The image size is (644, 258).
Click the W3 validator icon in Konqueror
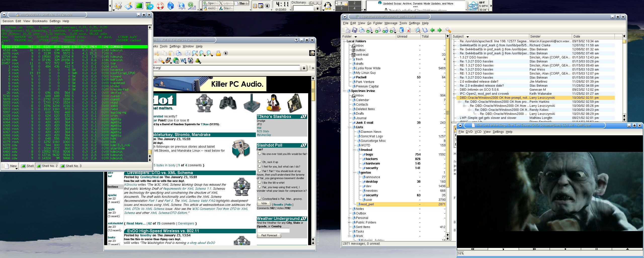coord(183,61)
